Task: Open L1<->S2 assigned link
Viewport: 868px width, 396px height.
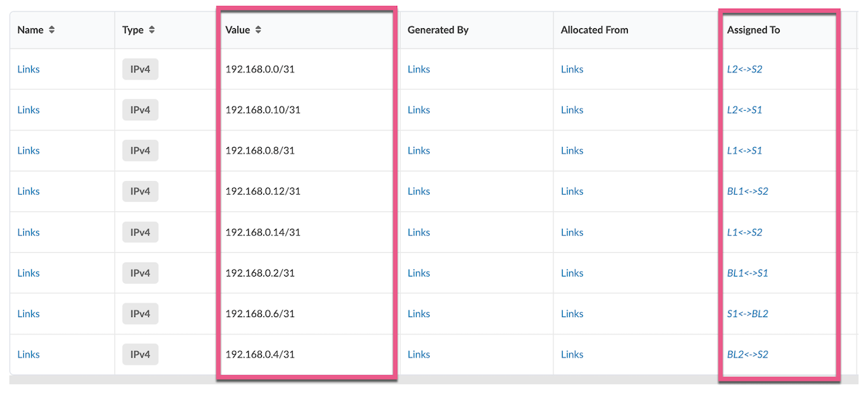Action: point(744,232)
